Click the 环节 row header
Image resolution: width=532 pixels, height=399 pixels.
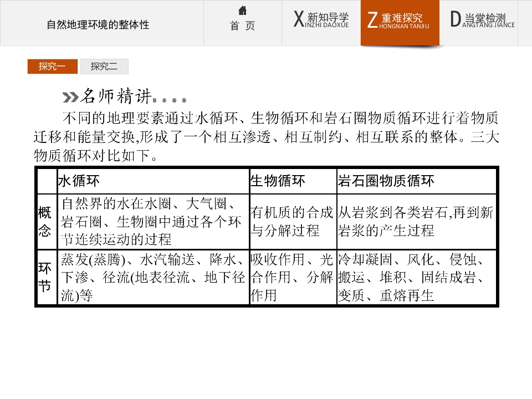pyautogui.click(x=47, y=278)
